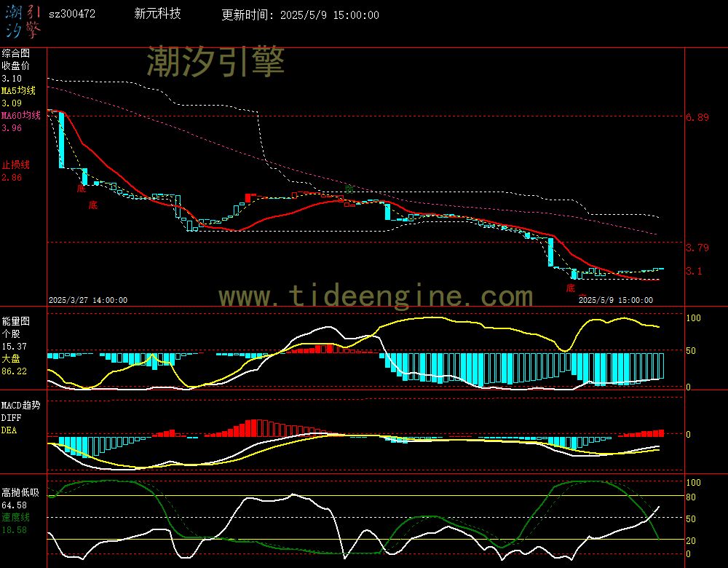Image resolution: width=728 pixels, height=568 pixels.
Task: Click the 0 axis label in the 能量图 panel
Action: pos(689,387)
